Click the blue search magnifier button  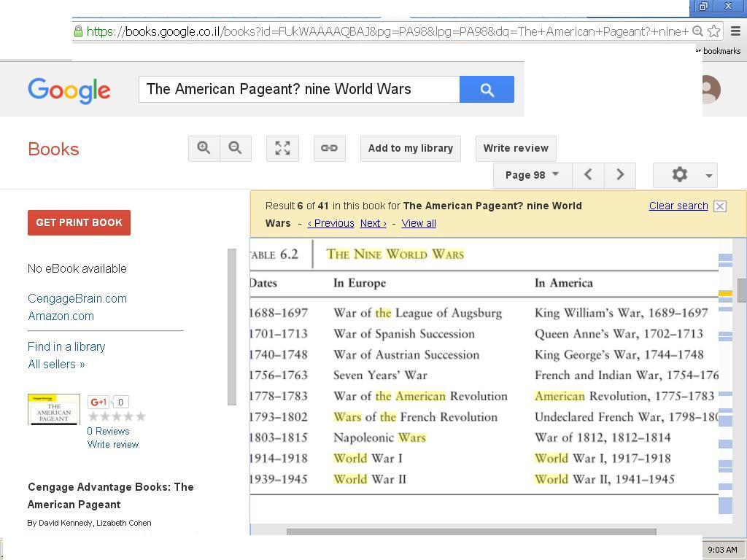point(487,89)
